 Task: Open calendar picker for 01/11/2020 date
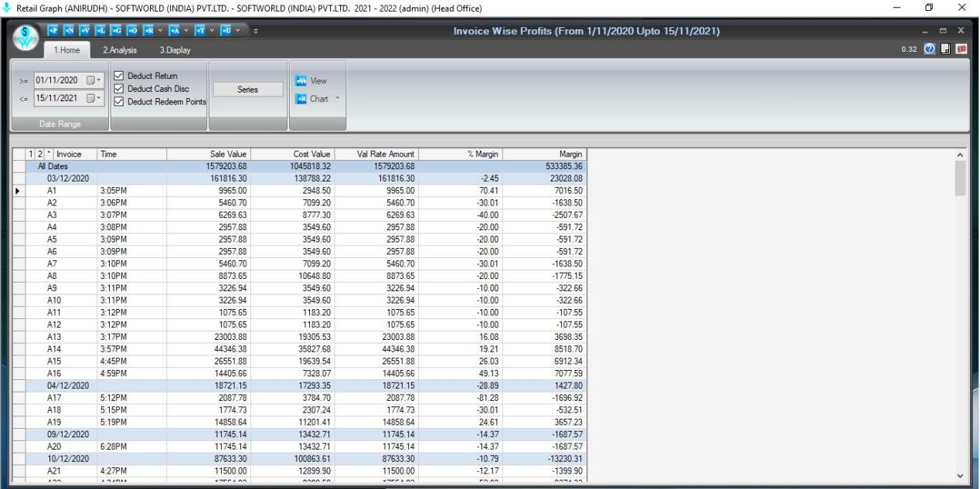coord(92,80)
